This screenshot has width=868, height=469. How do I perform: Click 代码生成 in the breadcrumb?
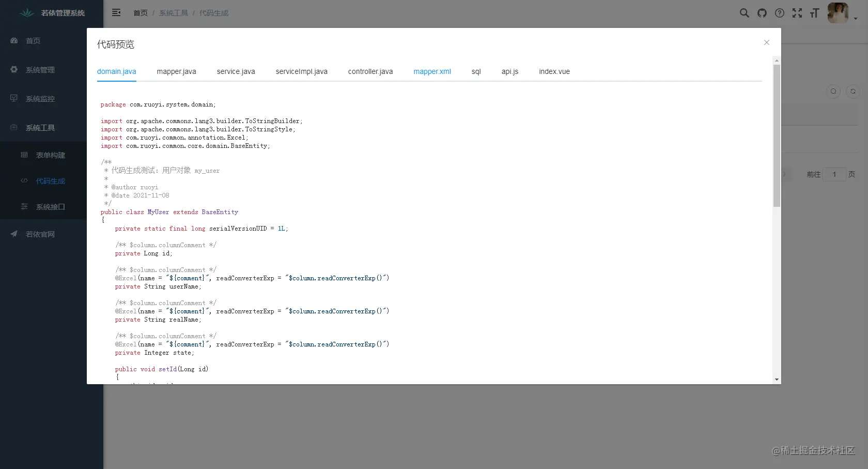click(214, 13)
